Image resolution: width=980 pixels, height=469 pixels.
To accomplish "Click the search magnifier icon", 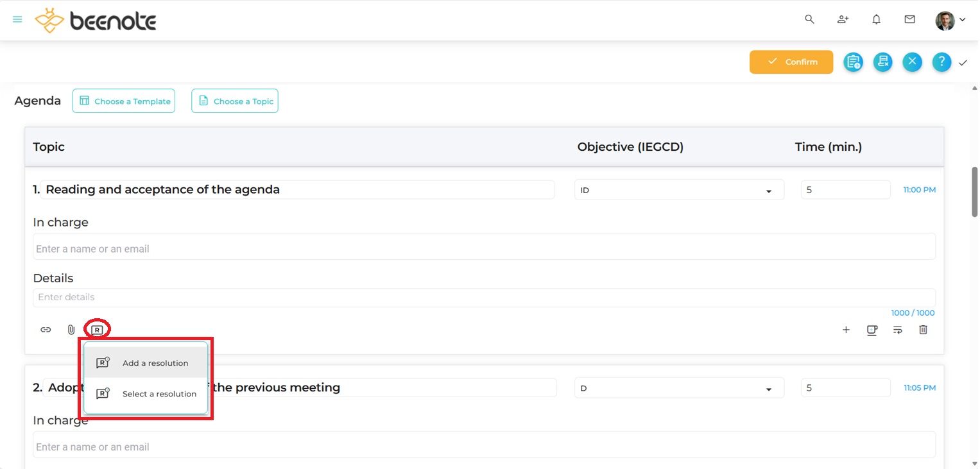I will coord(809,20).
